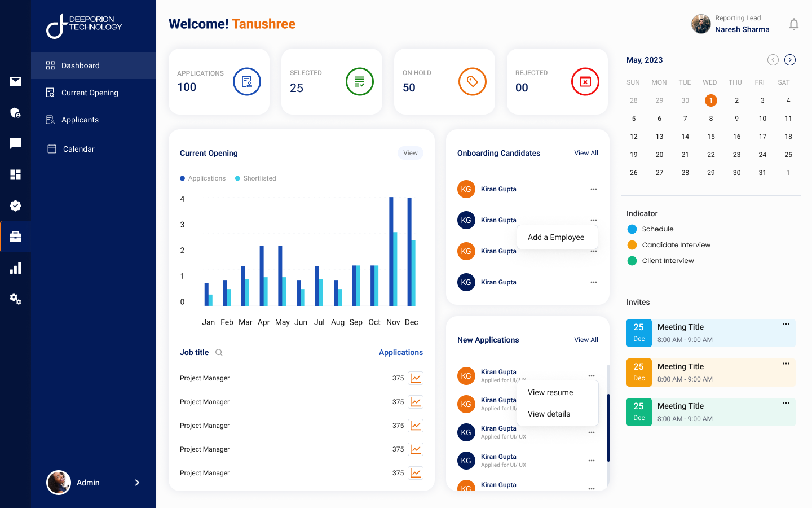Open trend chart icon for first Project Manager
This screenshot has height=508, width=812.
(x=416, y=378)
